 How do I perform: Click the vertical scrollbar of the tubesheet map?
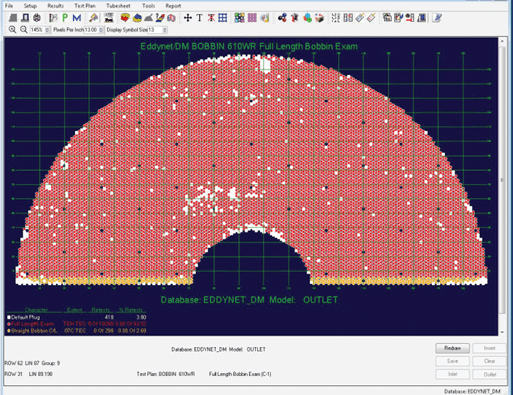502,186
